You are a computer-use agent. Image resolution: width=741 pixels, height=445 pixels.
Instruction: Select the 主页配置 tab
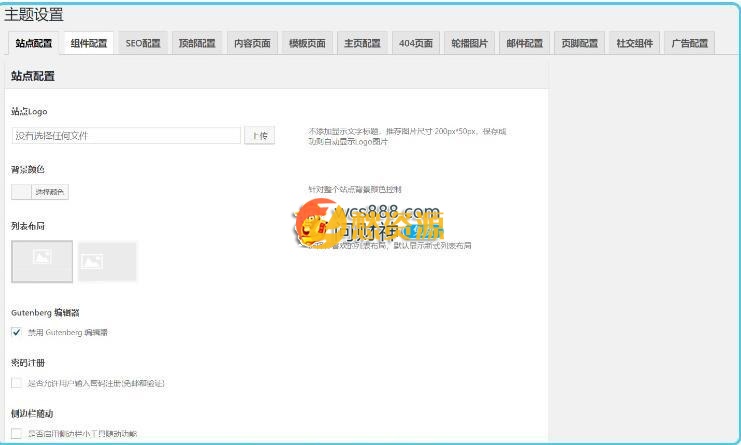362,43
